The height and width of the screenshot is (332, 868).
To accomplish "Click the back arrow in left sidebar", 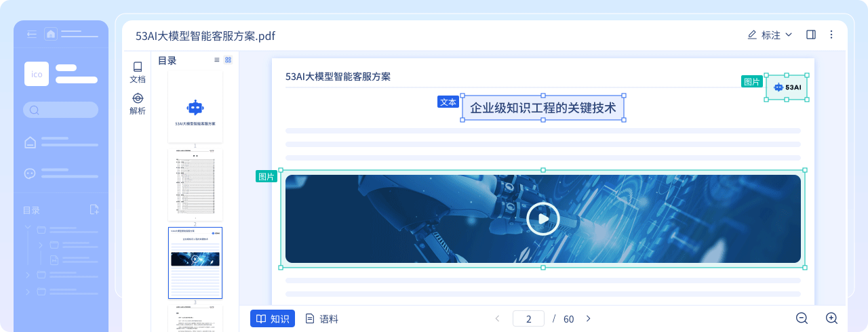I will (31, 34).
